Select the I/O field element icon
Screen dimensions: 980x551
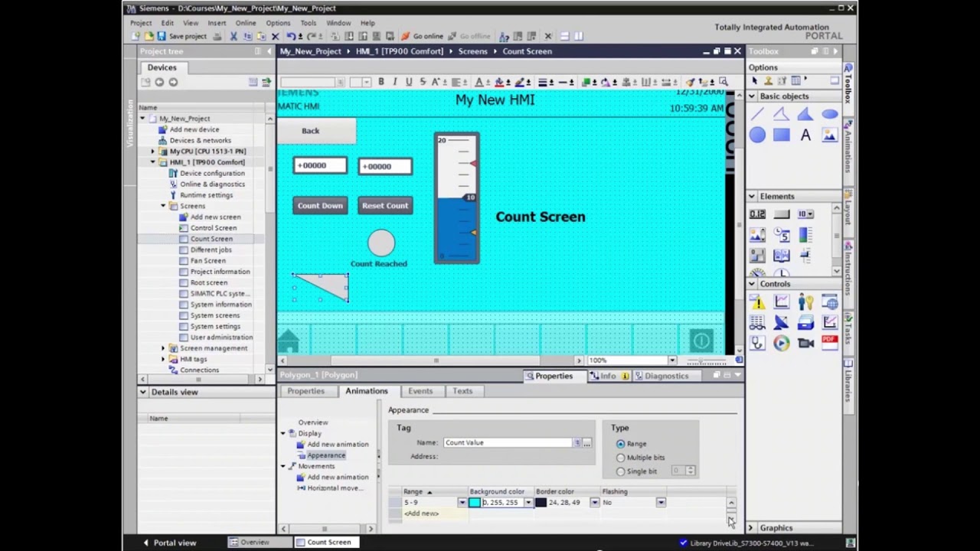pos(757,214)
